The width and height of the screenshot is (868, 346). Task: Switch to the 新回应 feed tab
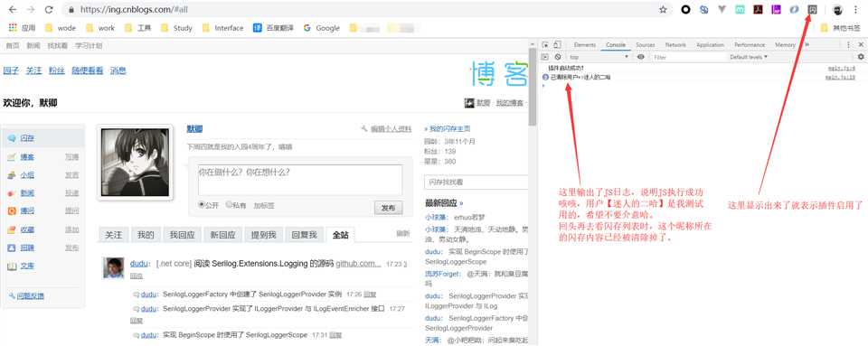pos(223,235)
